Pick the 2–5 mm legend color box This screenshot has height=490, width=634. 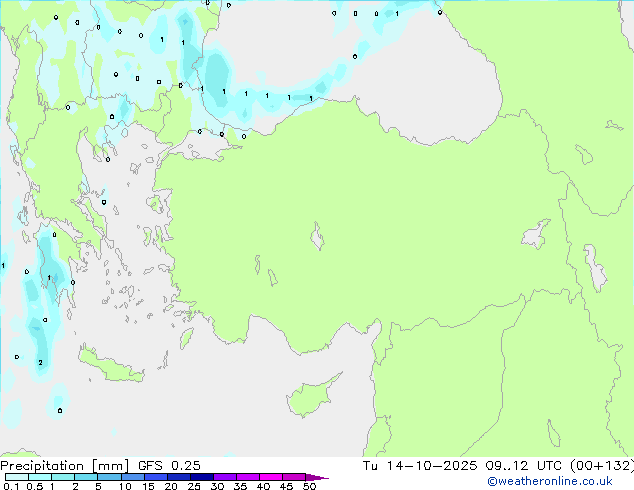coord(86,477)
